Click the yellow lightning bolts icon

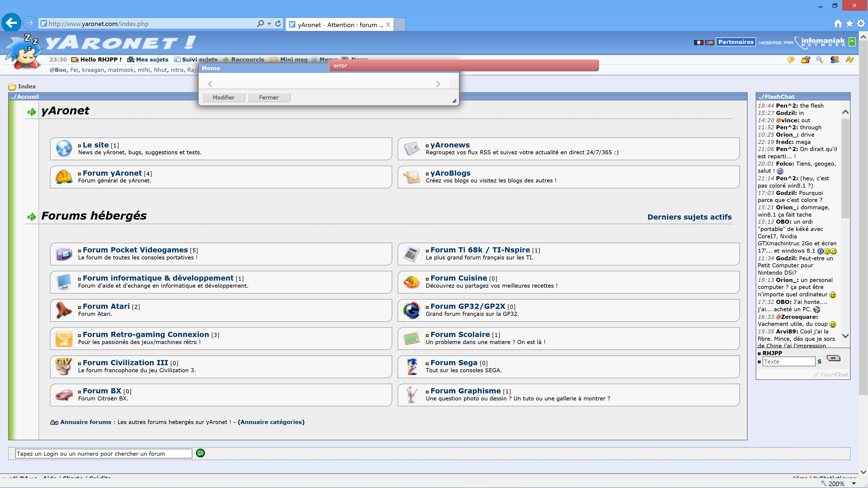tap(850, 60)
